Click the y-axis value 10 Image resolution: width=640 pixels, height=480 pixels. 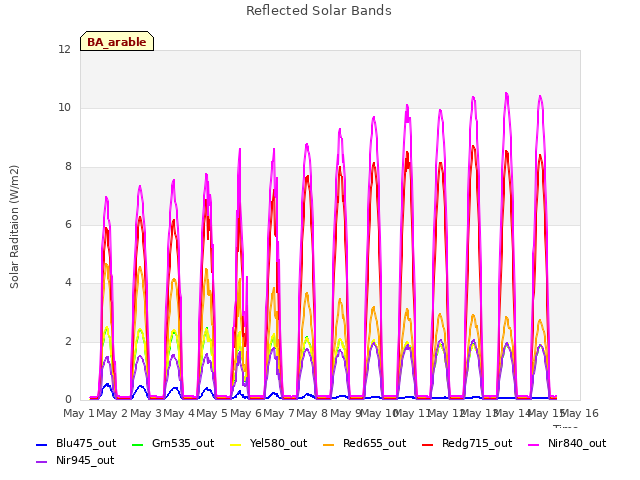[x=64, y=108]
